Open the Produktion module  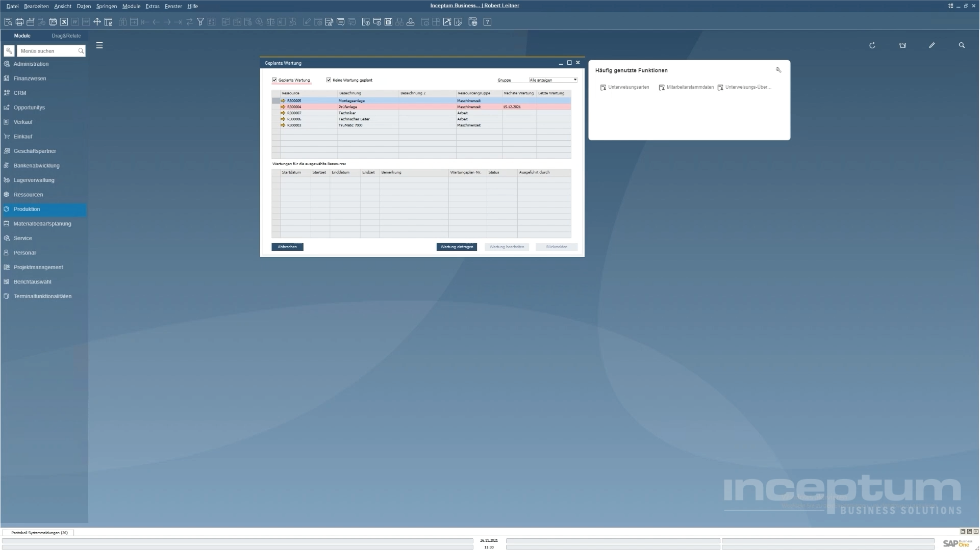[44, 209]
